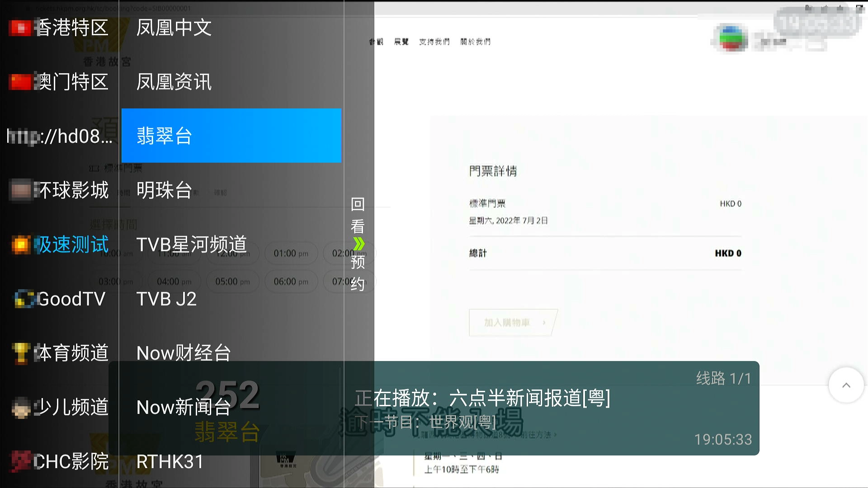The width and height of the screenshot is (868, 488).
Task: Click the 門票詳情 heading
Action: coord(493,171)
